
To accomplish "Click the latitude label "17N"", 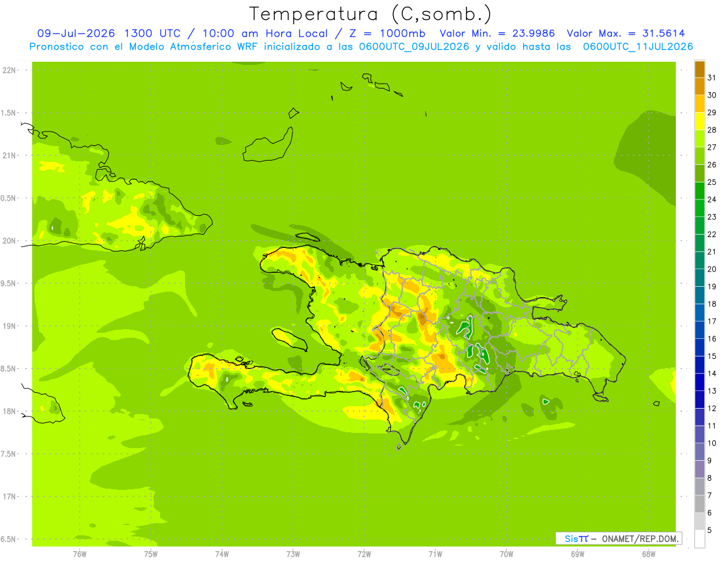I will pos(8,497).
